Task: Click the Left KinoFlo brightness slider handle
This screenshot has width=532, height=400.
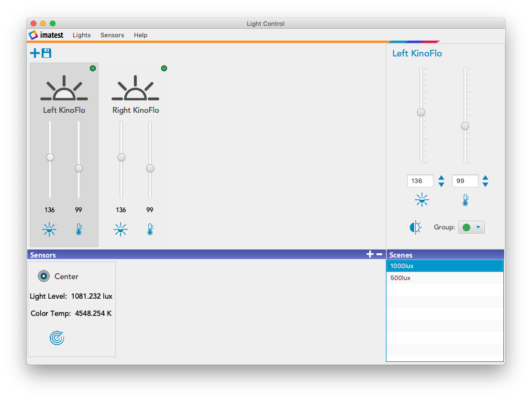Action: click(50, 157)
